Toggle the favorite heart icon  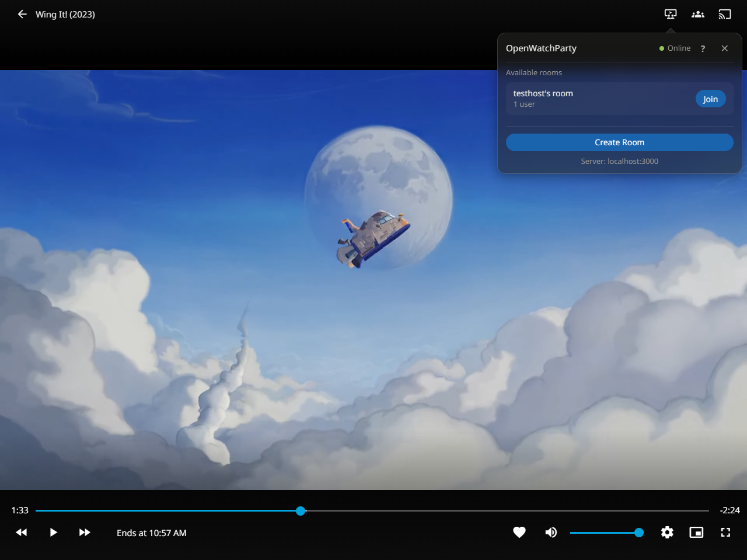[x=519, y=532]
